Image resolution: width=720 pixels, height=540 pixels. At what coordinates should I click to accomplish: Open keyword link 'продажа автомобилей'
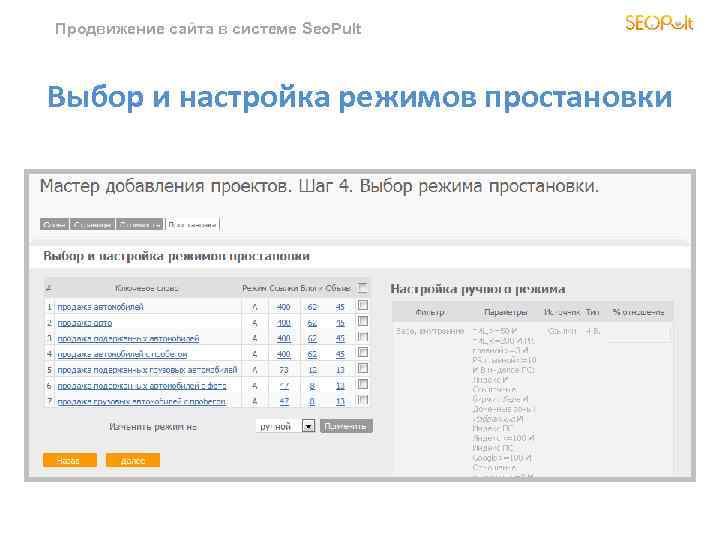pos(101,307)
